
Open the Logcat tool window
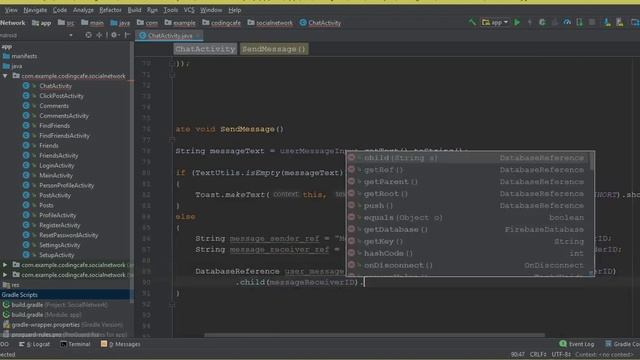pos(35,344)
